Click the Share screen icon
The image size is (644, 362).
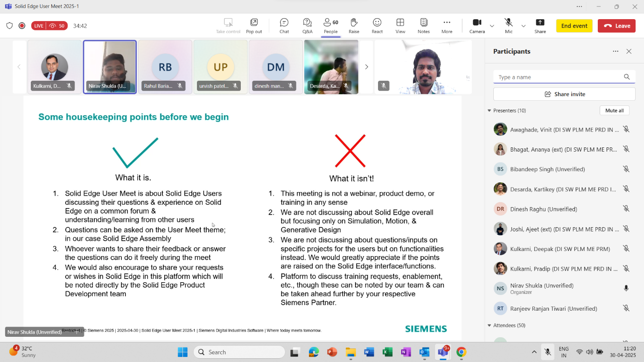point(540,25)
